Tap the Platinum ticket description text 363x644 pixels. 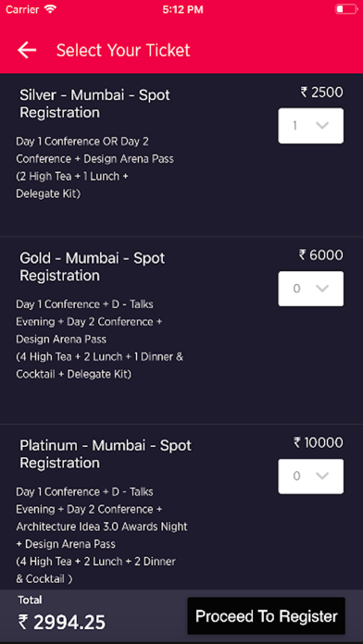point(102,536)
